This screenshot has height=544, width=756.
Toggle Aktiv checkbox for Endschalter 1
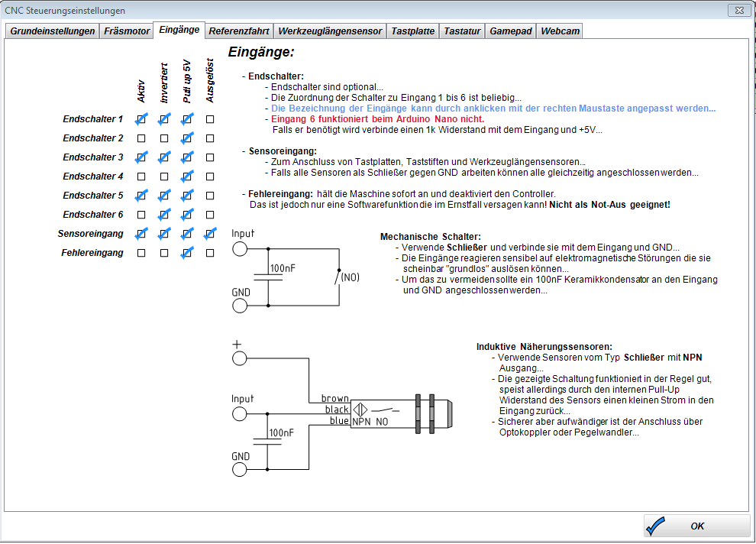(141, 119)
